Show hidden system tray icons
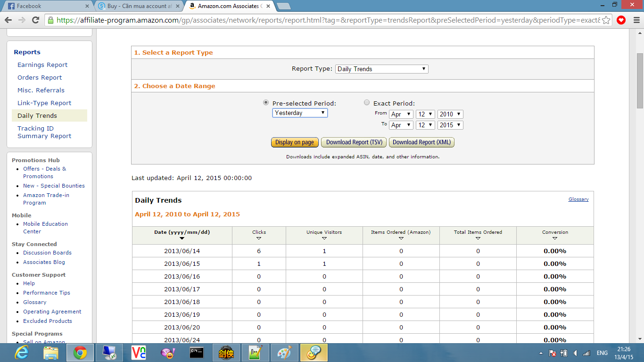644x362 pixels. tap(541, 353)
